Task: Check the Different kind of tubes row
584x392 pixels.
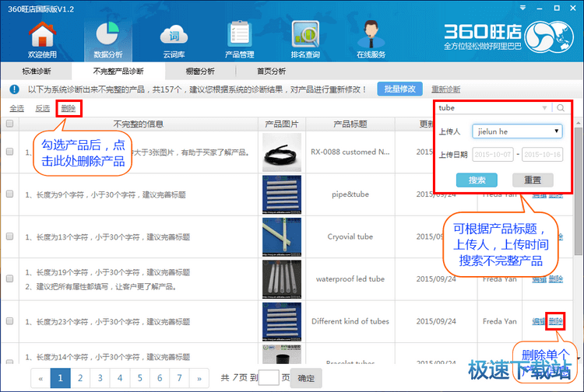Action: (x=9, y=320)
